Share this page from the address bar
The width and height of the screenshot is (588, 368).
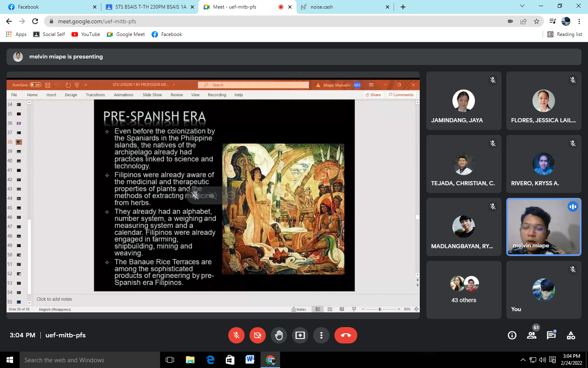tap(523, 21)
